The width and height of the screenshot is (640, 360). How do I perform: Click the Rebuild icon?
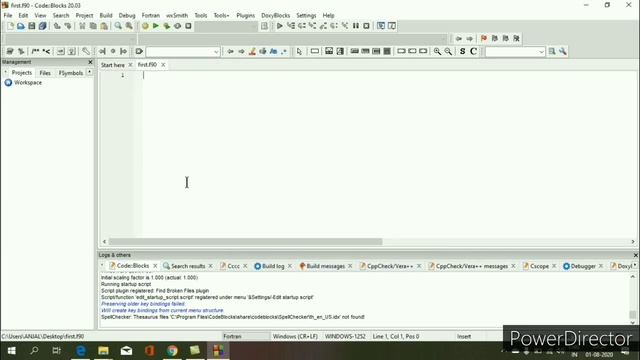coord(178,26)
